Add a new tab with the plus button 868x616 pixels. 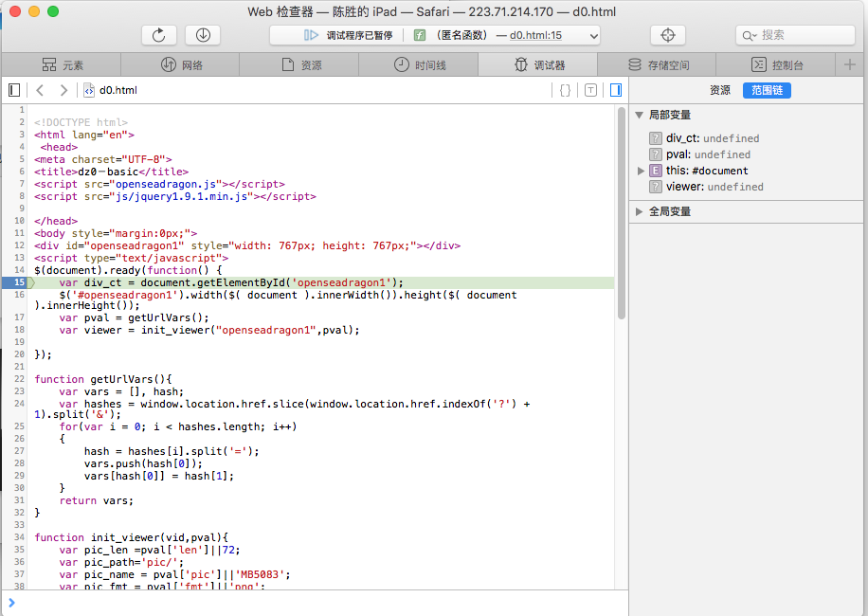(x=850, y=65)
